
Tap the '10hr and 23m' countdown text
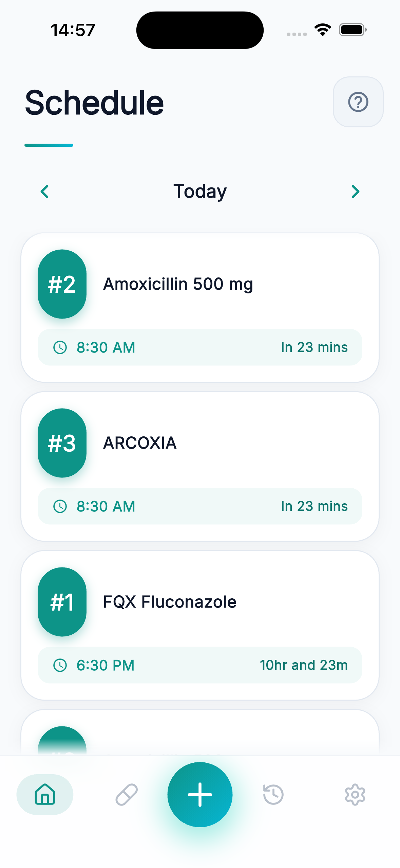pyautogui.click(x=304, y=665)
